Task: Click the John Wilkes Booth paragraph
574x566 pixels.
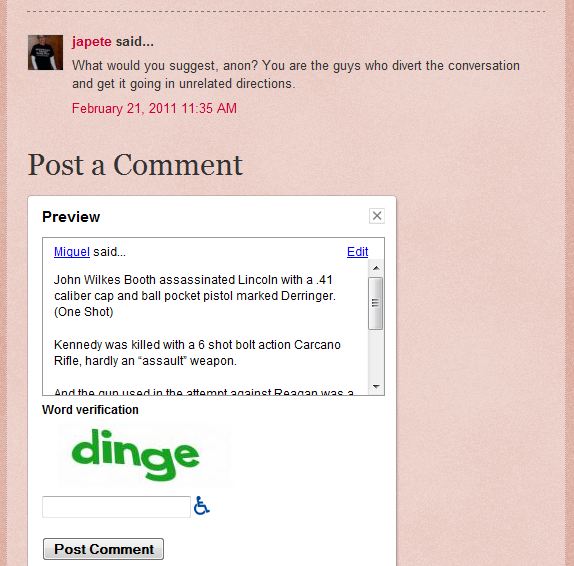Action: pos(195,296)
